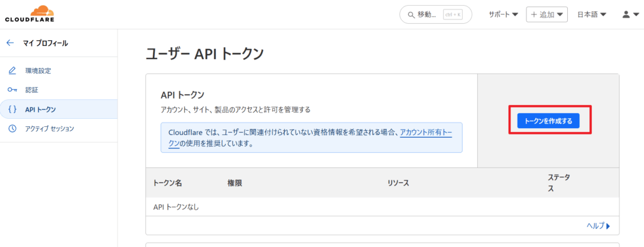This screenshot has height=247, width=644.
Task: Click the ユーザー API トークン page heading
Action: pos(204,54)
